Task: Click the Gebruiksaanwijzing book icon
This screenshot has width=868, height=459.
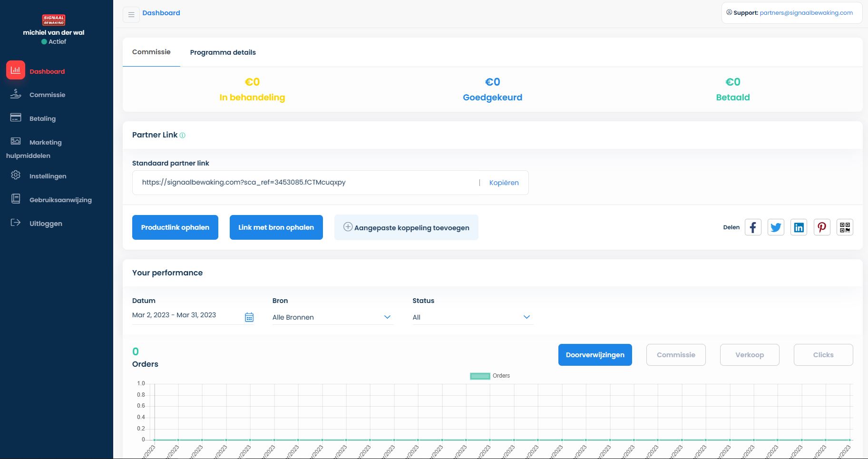Action: 16,199
